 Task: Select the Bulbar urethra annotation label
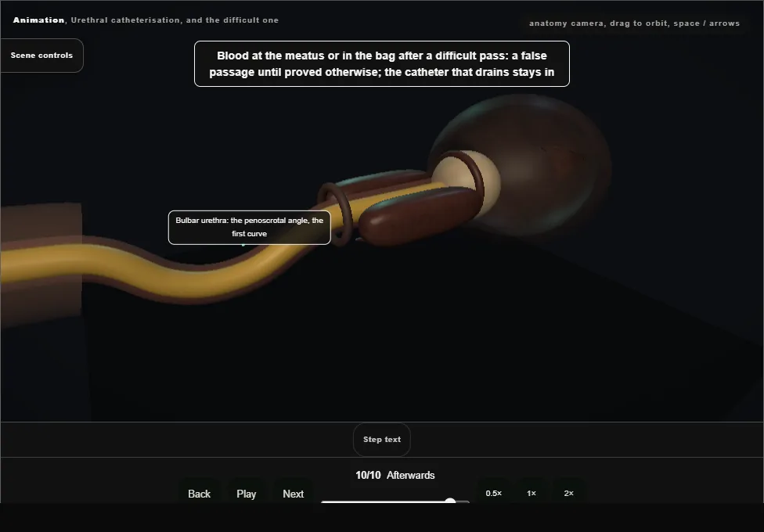tap(250, 227)
